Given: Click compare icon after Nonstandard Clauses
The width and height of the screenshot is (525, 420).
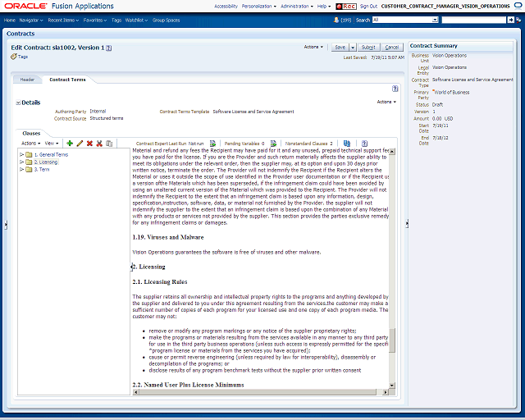Looking at the screenshot, I should pos(347,144).
